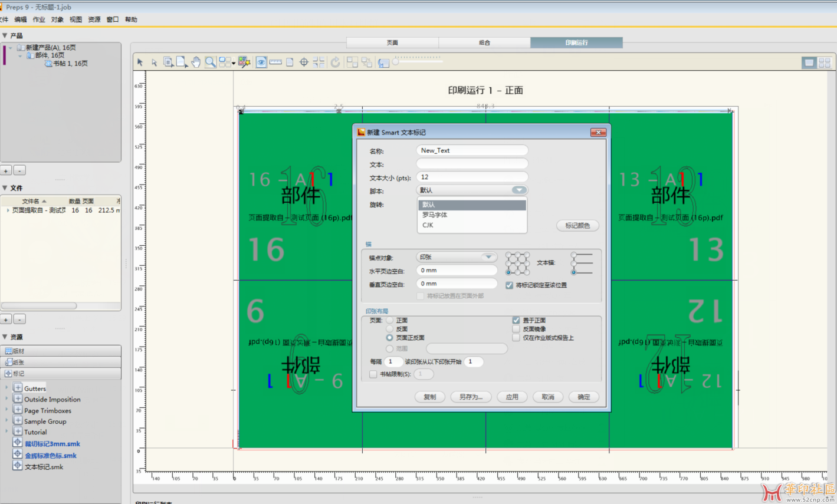Viewport: 837px width, 504px height.
Task: Select the 正面 radio button
Action: [389, 320]
